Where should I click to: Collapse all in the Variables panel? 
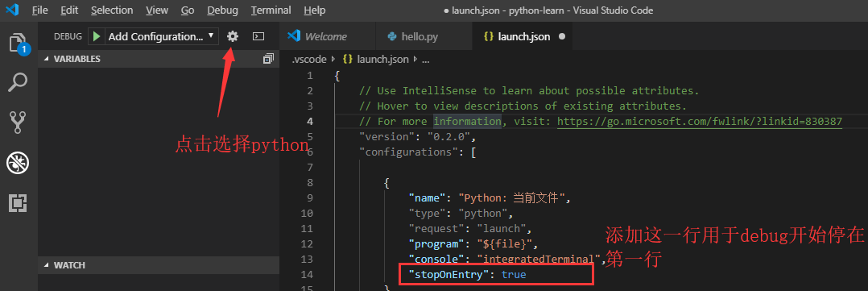tap(268, 58)
